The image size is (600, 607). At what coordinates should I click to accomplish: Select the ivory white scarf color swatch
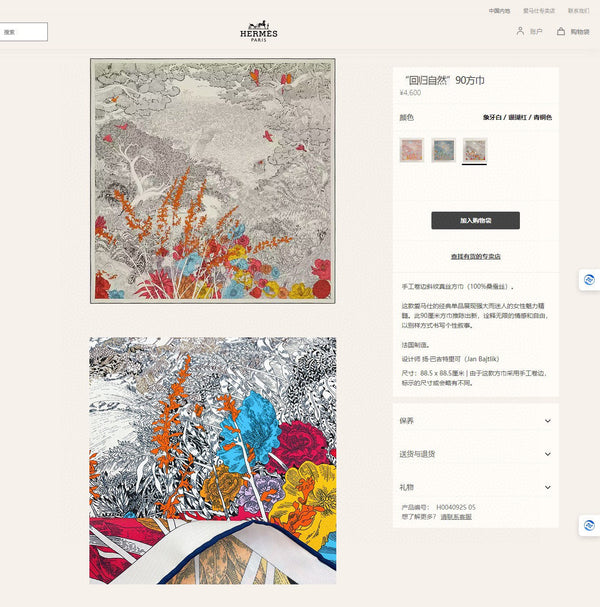point(475,150)
